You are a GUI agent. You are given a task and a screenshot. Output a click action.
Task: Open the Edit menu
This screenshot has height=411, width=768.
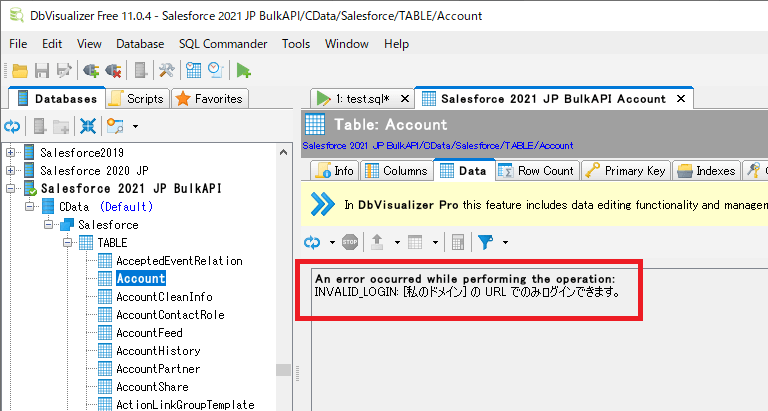click(x=52, y=44)
